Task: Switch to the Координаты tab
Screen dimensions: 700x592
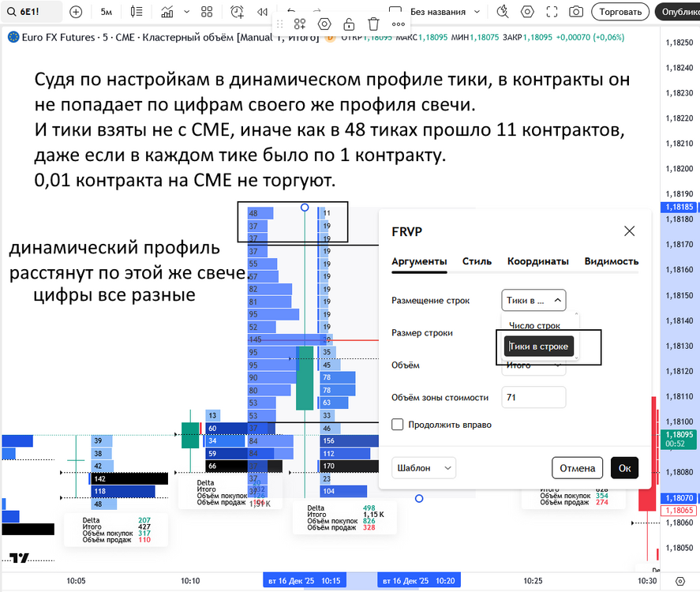Action: point(538,261)
